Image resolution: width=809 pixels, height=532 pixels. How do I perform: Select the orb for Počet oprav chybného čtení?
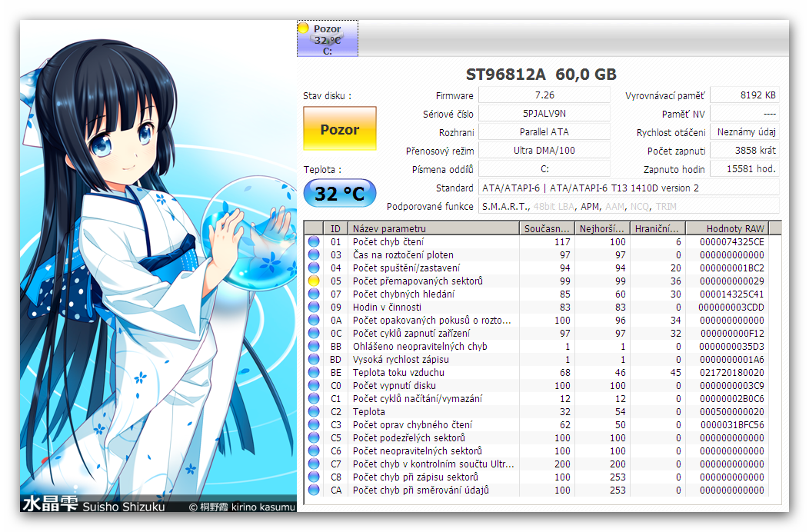pyautogui.click(x=314, y=424)
